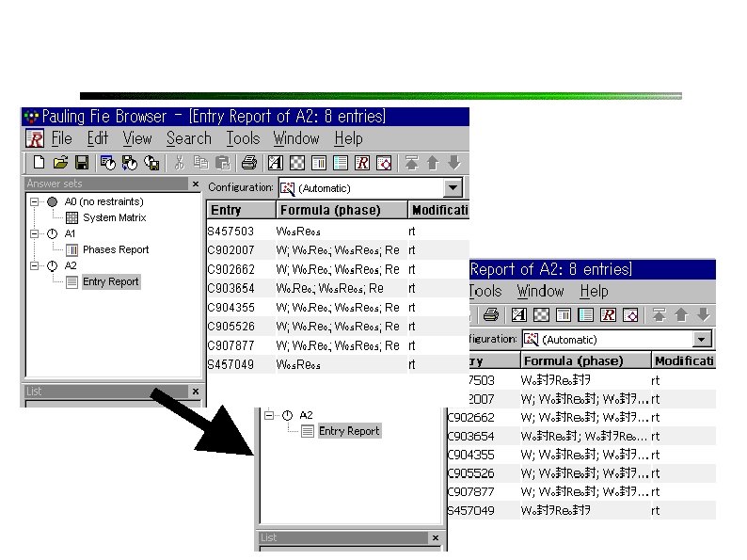Click the Open folder icon in main toolbar
Image resolution: width=747 pixels, height=560 pixels.
pyautogui.click(x=60, y=163)
